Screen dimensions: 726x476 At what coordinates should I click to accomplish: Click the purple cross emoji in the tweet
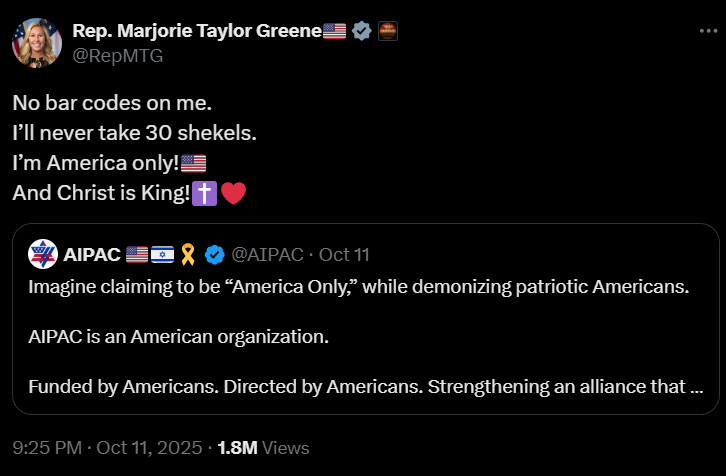204,193
